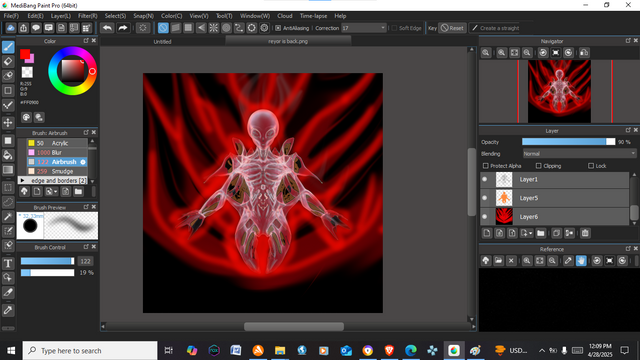Open the Time-lapse menu
Screen dimensions: 640x360
[x=313, y=16]
